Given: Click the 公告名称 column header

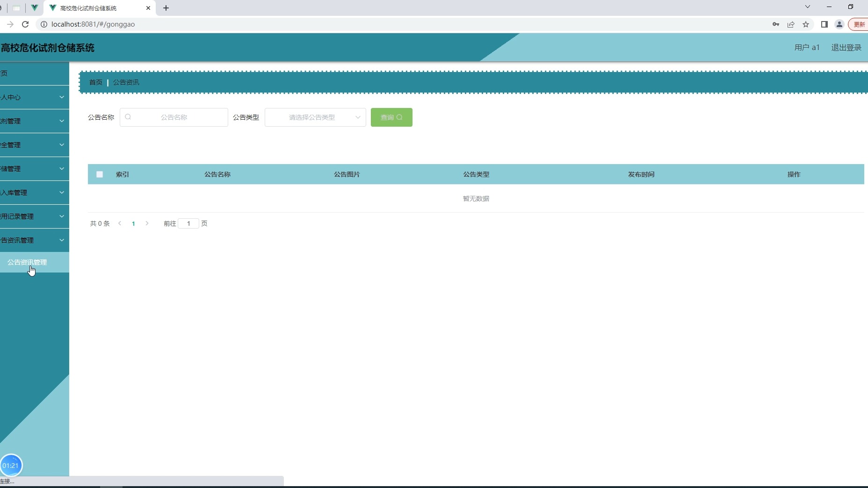Looking at the screenshot, I should click(217, 174).
